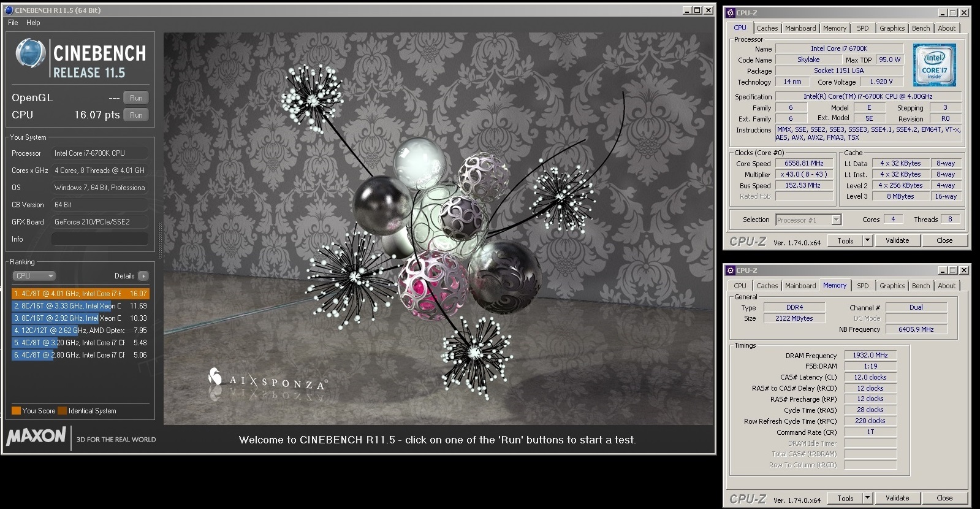Select the SPD tab in lower CPU-Z window
980x509 pixels.
tap(863, 286)
